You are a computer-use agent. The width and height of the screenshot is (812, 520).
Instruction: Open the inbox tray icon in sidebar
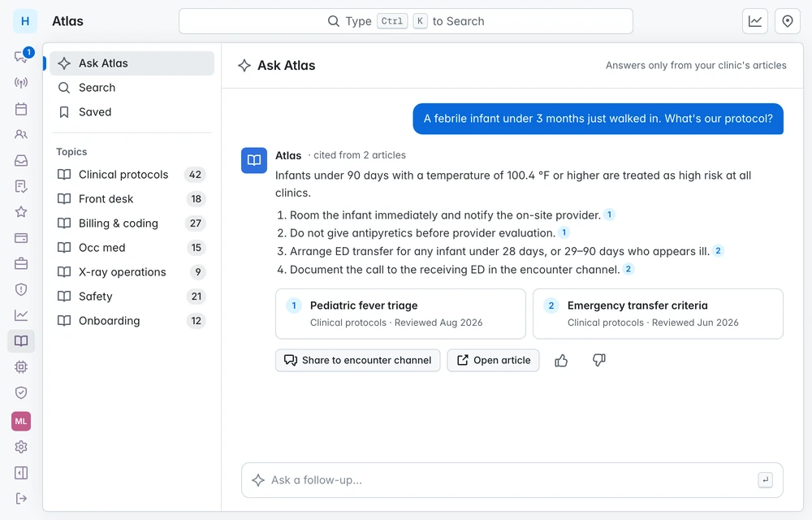pyautogui.click(x=21, y=161)
